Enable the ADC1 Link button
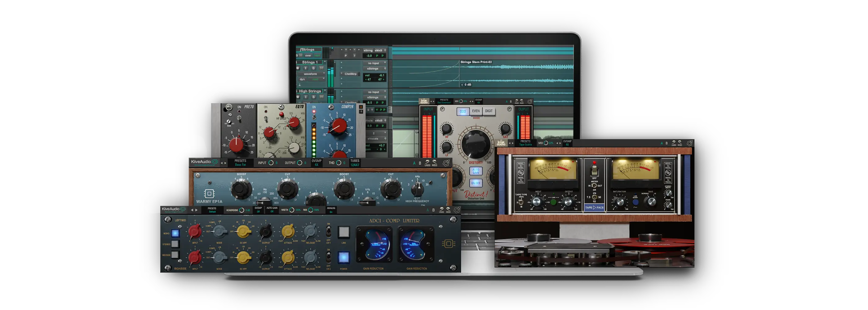 tap(343, 232)
